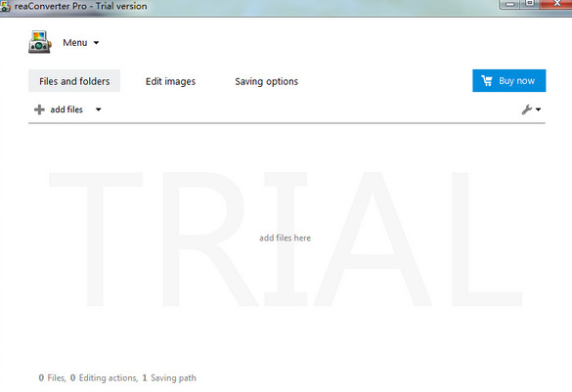Click the wrench settings icon
The width and height of the screenshot is (572, 392).
point(526,109)
